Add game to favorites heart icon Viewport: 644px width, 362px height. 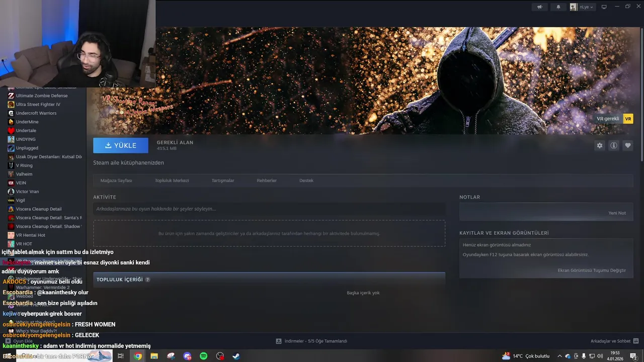627,145
